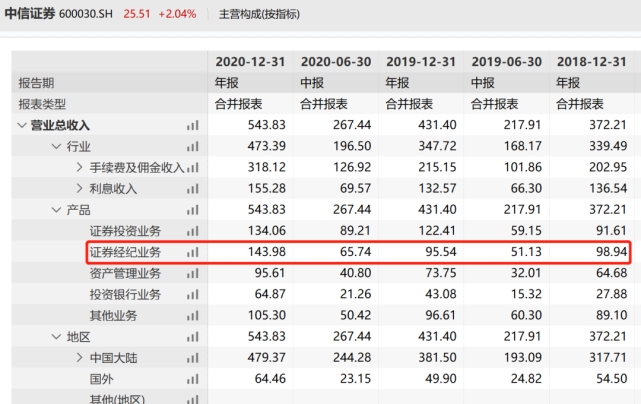The height and width of the screenshot is (404, 641).
Task: Click the +2.04% price change
Action: pos(177,14)
